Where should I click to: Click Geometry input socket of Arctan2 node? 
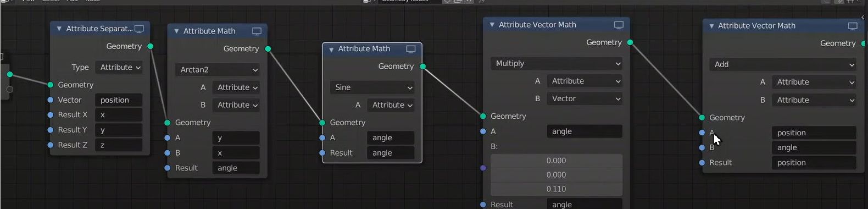(168, 123)
